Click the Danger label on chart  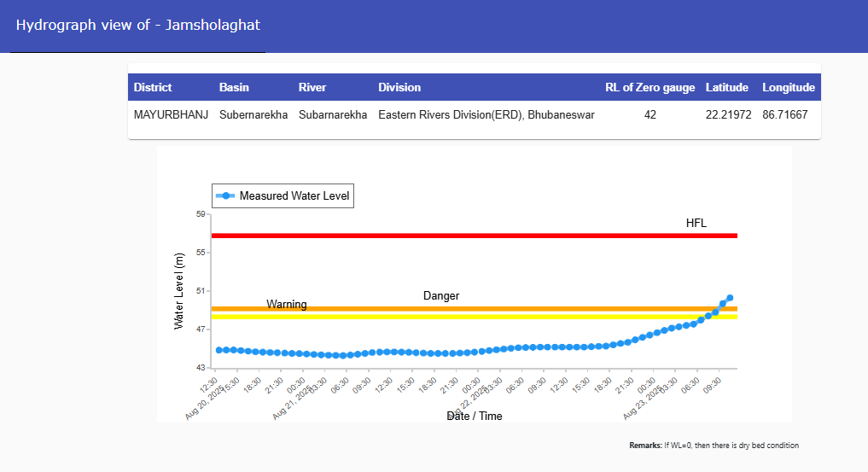(441, 295)
